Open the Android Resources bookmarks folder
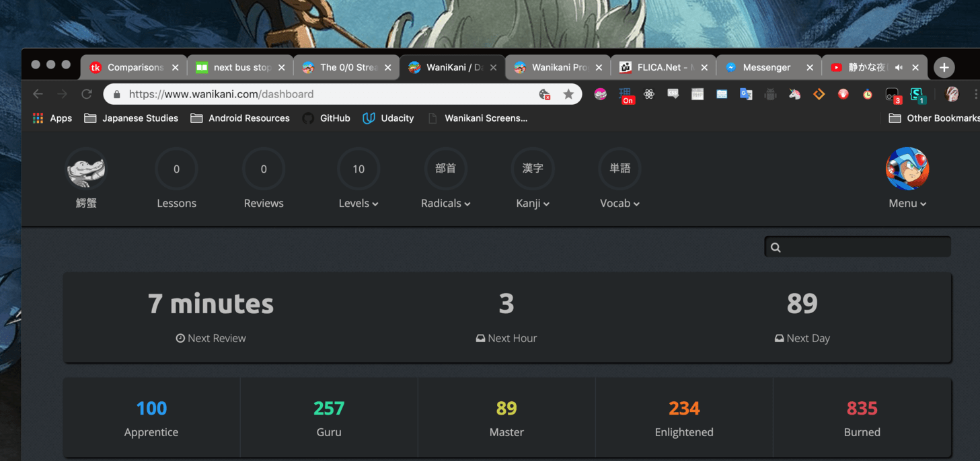This screenshot has height=461, width=980. pos(240,118)
